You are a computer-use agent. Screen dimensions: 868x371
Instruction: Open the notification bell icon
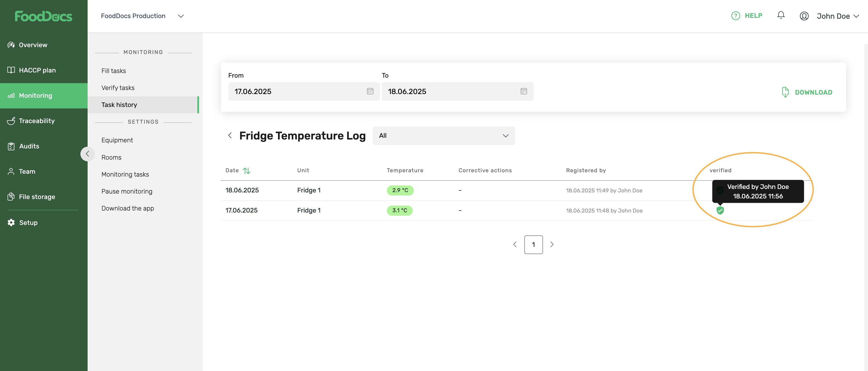(x=781, y=15)
